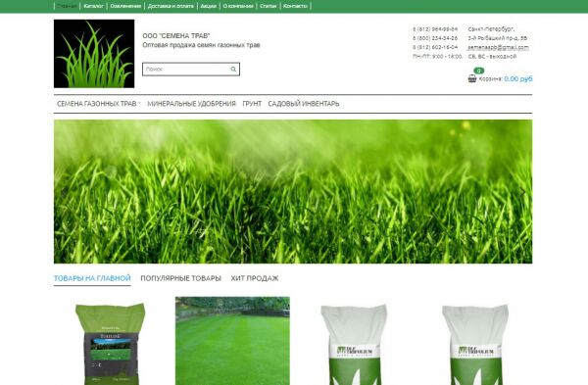Select ТОВАРЫ НА ГЛАВНОЙ tab
Image resolution: width=588 pixels, height=385 pixels.
(x=92, y=278)
